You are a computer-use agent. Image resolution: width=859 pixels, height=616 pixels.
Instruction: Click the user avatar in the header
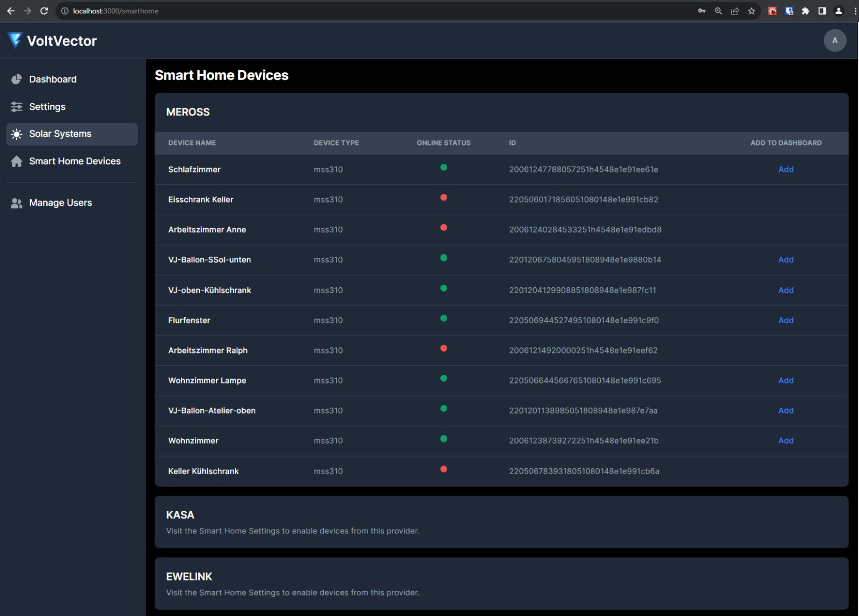pos(835,40)
